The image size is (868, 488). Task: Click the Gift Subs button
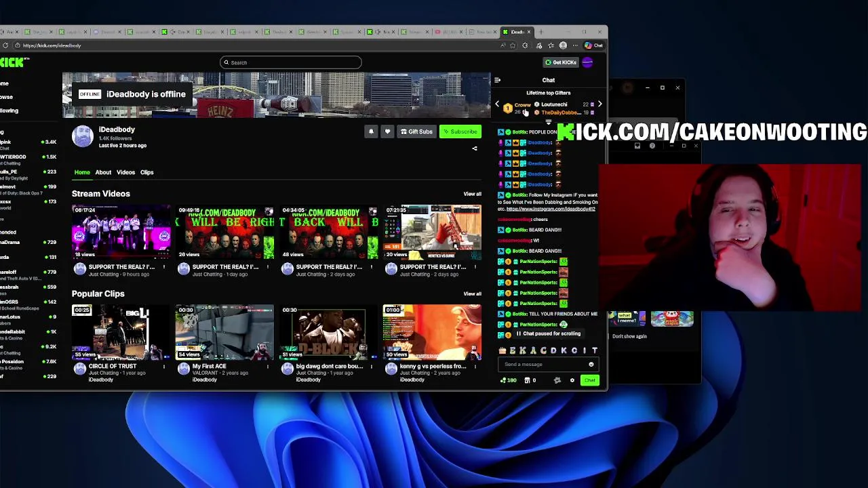[416, 132]
